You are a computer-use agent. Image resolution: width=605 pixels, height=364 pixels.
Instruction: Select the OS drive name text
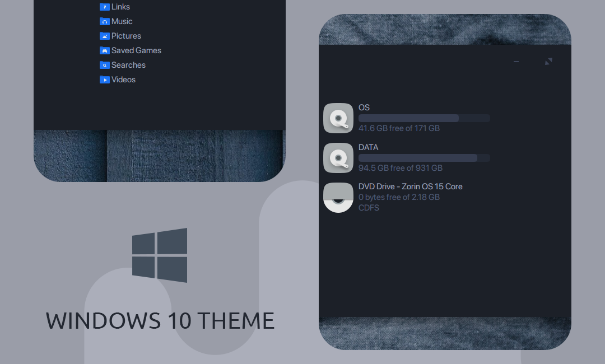[364, 108]
